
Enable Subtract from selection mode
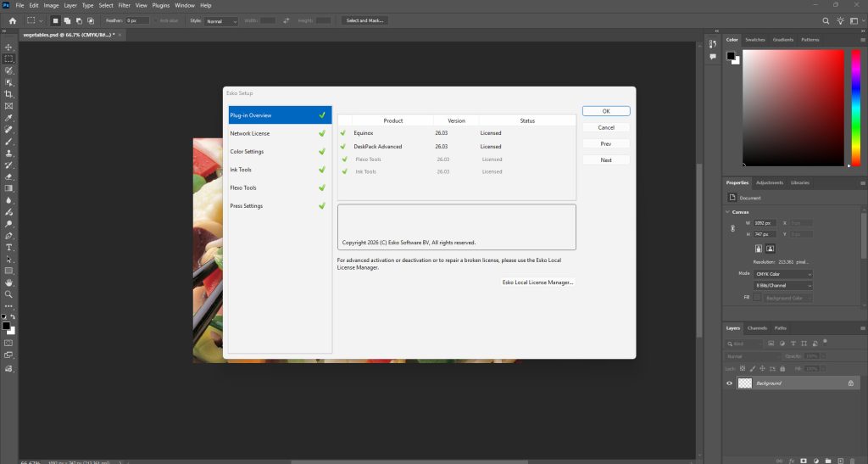click(x=79, y=20)
